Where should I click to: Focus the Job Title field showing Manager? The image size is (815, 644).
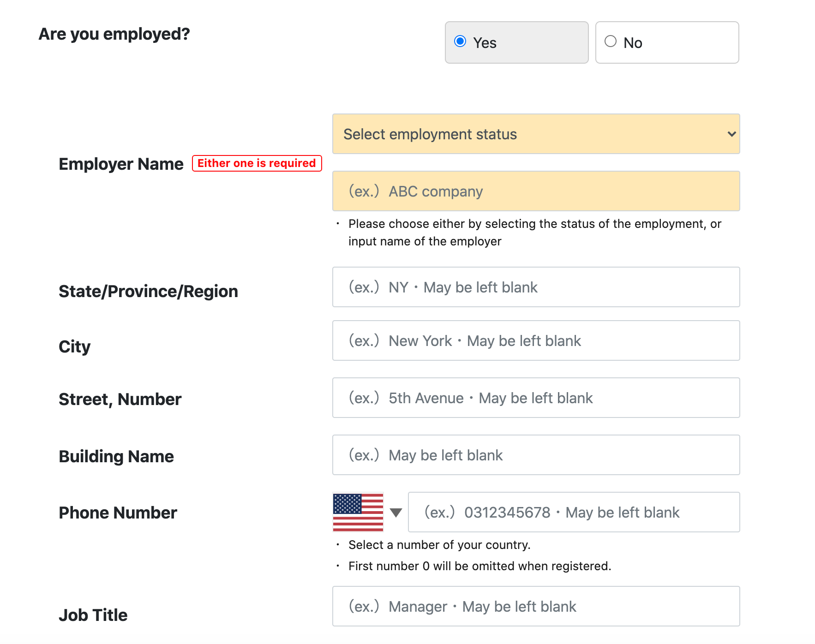click(x=536, y=606)
